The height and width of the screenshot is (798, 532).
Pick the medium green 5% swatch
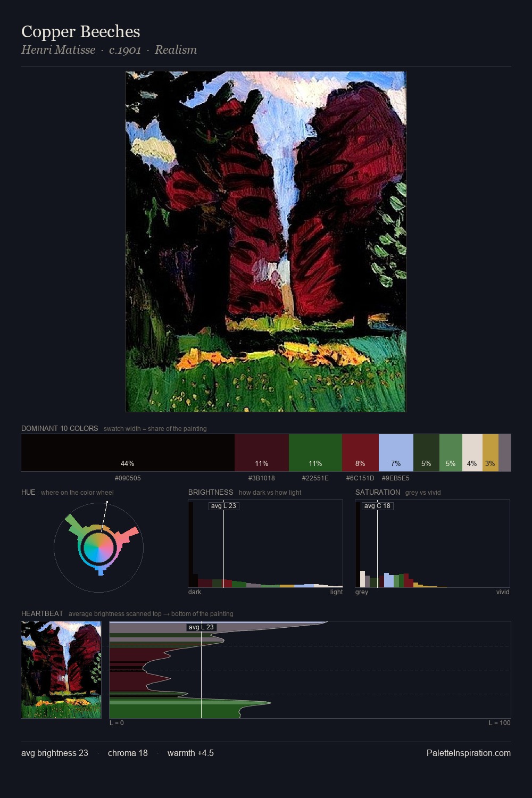coord(451,453)
